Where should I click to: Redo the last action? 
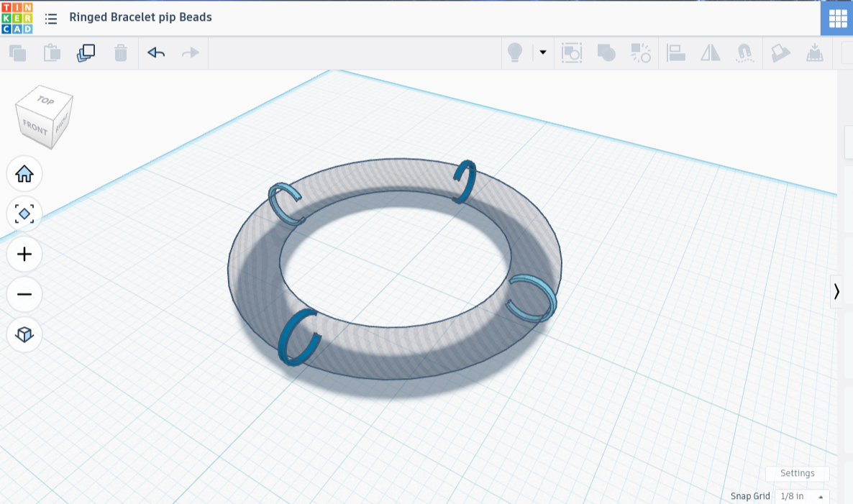click(x=191, y=52)
